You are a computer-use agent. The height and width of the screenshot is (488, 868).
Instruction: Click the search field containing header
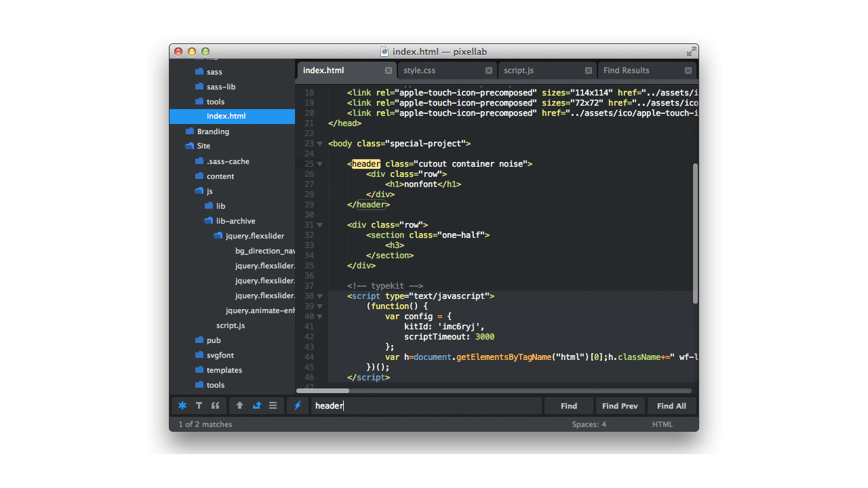[427, 405]
